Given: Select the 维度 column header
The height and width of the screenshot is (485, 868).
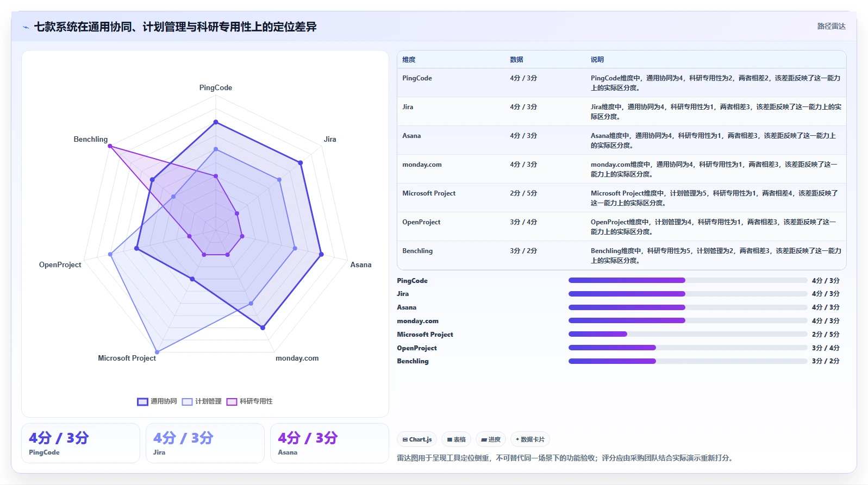Looking at the screenshot, I should tap(409, 60).
